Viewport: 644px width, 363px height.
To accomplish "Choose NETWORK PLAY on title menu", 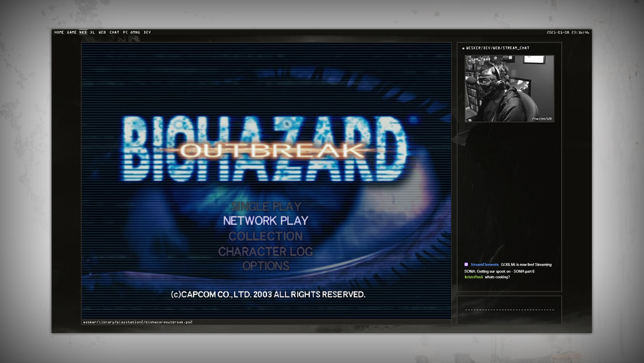I will point(265,221).
